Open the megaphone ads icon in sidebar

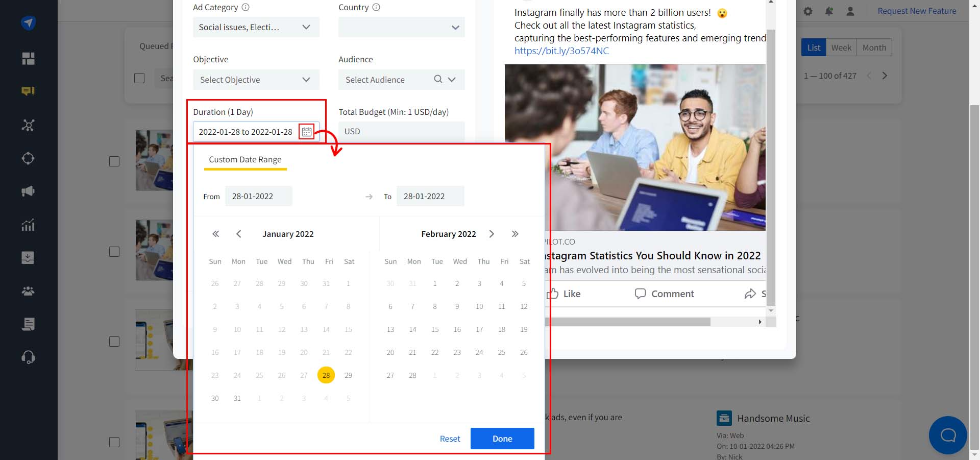tap(28, 191)
